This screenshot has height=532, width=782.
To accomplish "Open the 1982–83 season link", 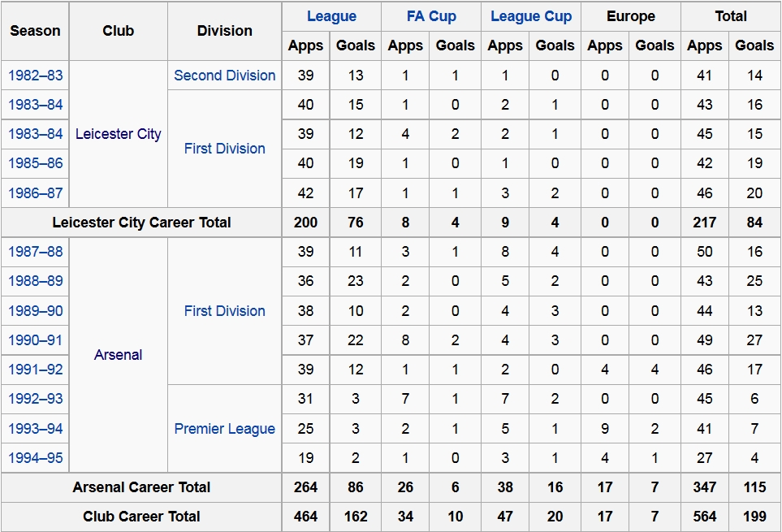I will tap(36, 76).
